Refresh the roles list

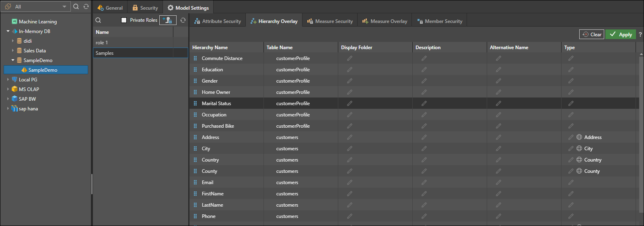pyautogui.click(x=183, y=20)
